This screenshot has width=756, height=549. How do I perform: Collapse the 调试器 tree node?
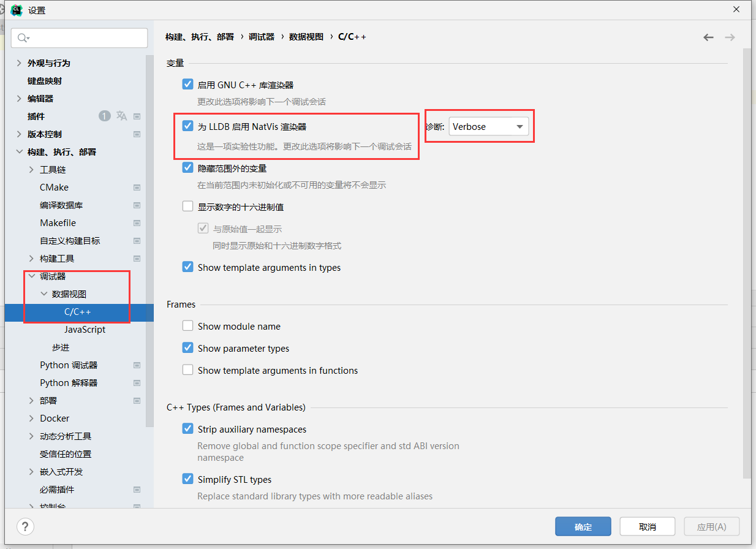pos(32,276)
